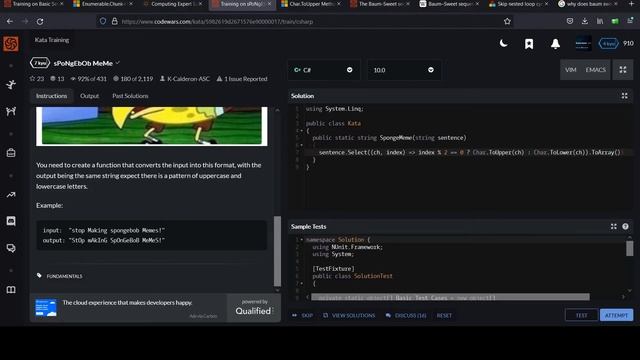The height and width of the screenshot is (360, 640).
Task: Switch to the Instructions tab
Action: (x=51, y=96)
